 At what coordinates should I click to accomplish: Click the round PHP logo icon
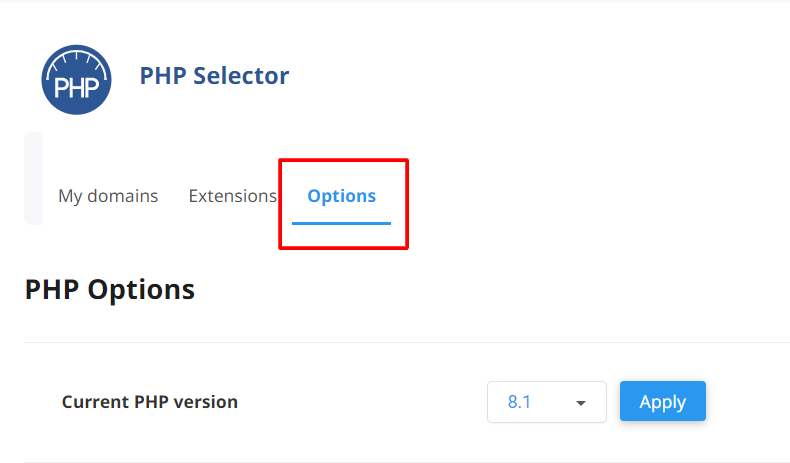point(77,78)
